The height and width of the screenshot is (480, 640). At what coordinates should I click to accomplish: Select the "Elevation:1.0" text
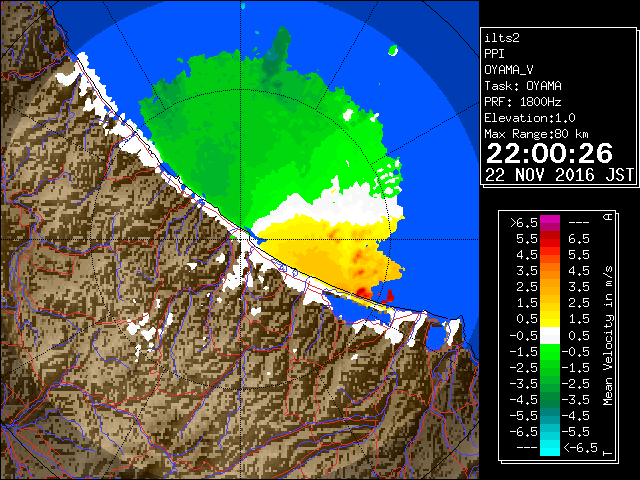coord(530,118)
